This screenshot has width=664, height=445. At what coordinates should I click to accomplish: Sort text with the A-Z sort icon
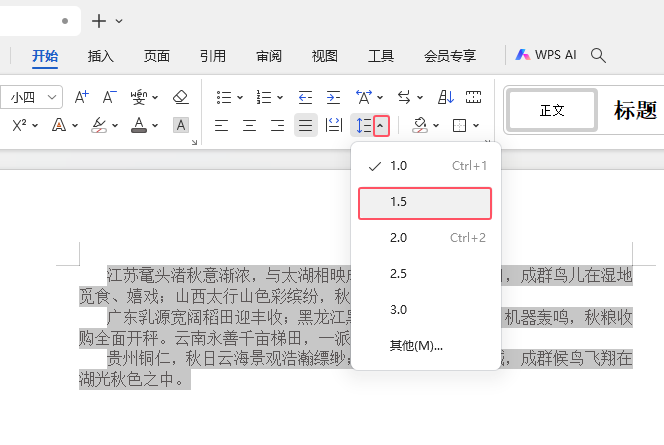[446, 97]
